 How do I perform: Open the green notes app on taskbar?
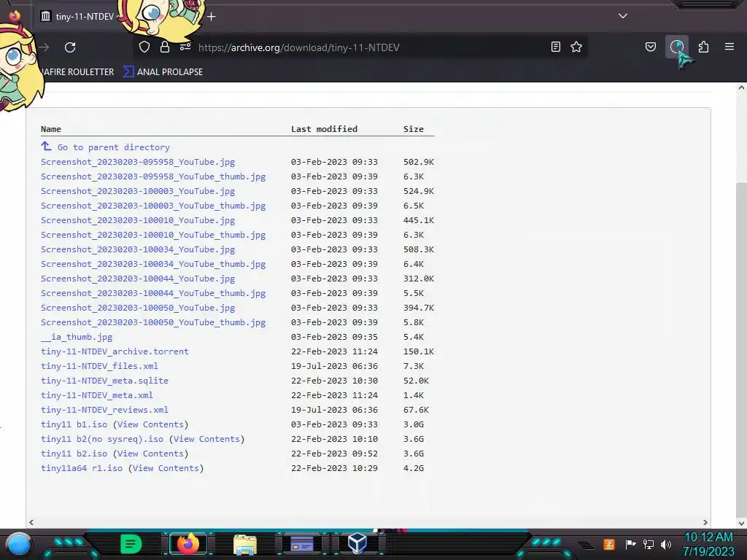coord(131,544)
